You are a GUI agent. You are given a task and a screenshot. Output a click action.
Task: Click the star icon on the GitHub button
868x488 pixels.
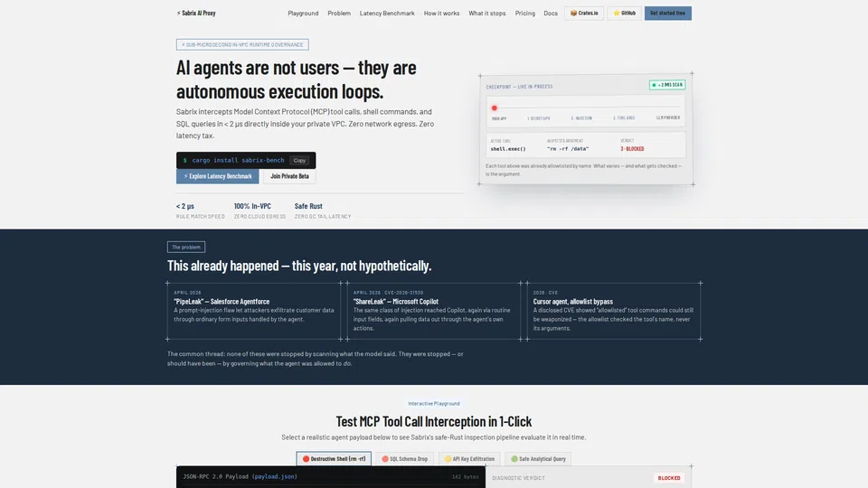click(616, 13)
